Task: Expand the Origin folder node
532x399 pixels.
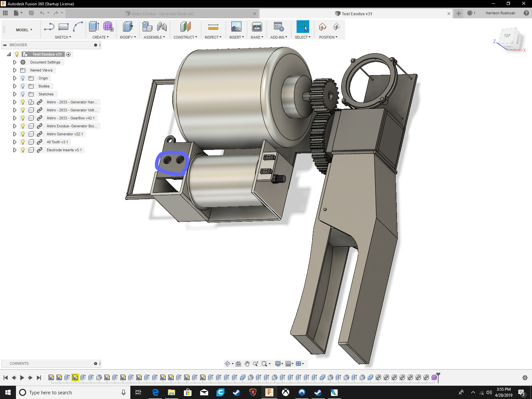Action: (15, 78)
